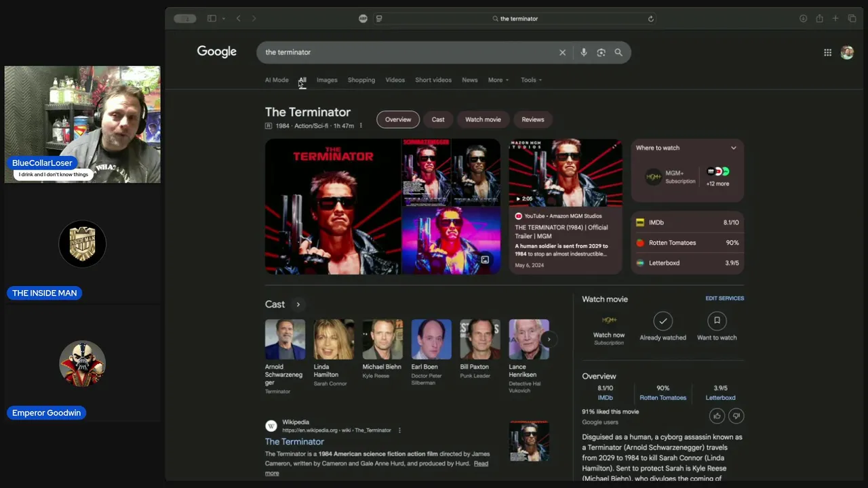Click EDIT SERVICES link
Viewport: 868px width, 488px height.
click(x=724, y=298)
